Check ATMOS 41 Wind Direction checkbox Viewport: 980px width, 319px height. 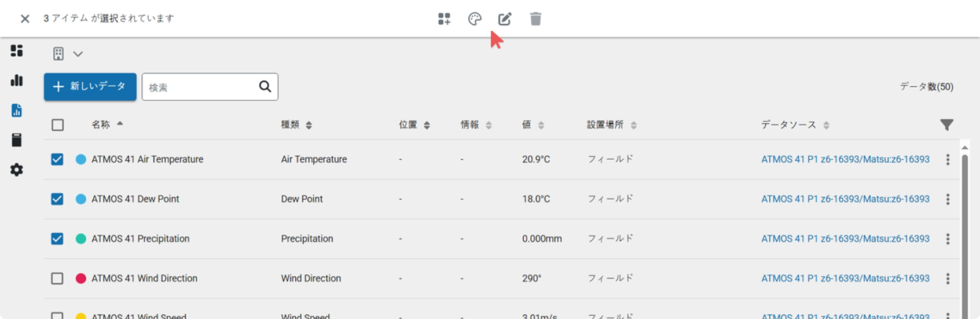(57, 278)
